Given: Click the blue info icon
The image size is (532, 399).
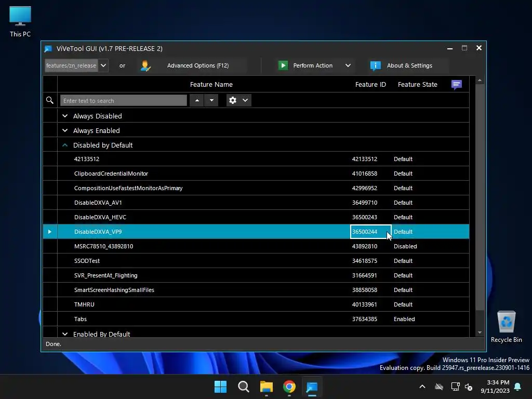Looking at the screenshot, I should (x=375, y=65).
